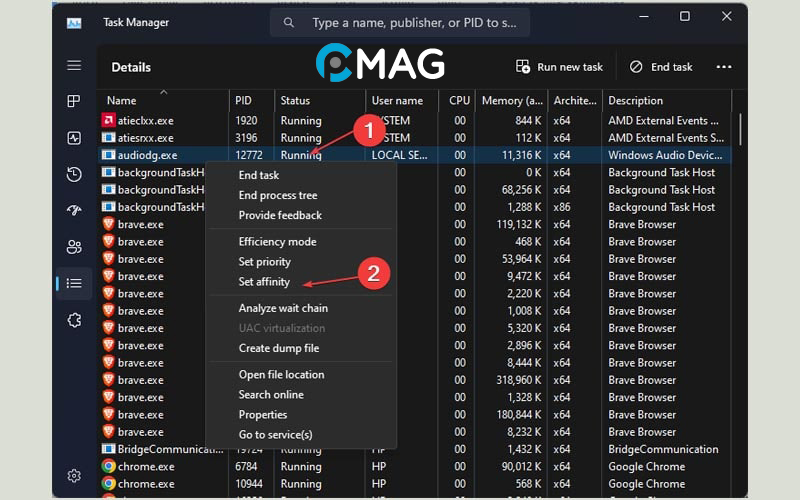The height and width of the screenshot is (500, 800).
Task: Sort by the Description column header
Action: [x=667, y=101]
